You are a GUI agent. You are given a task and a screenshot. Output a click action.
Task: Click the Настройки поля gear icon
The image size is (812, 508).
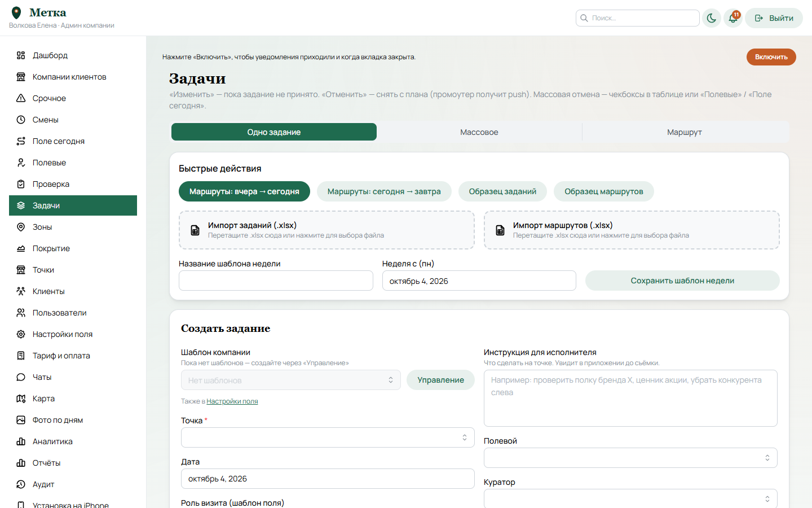click(x=21, y=334)
